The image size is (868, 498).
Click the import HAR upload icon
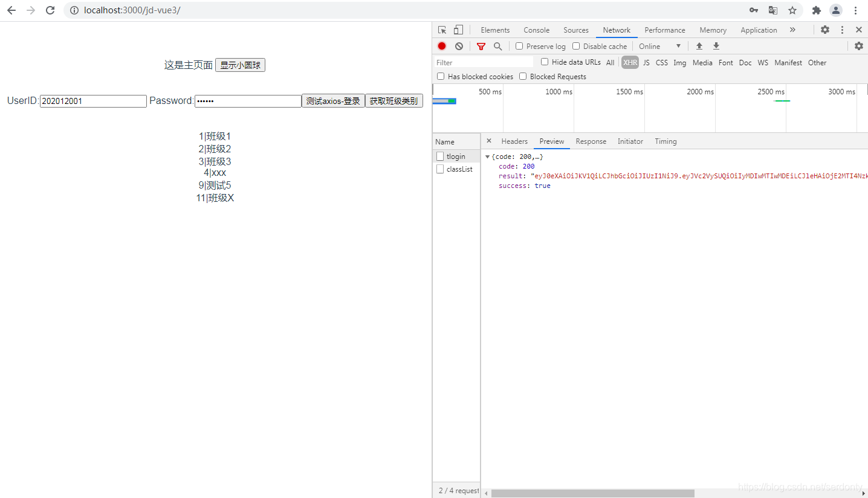point(699,46)
